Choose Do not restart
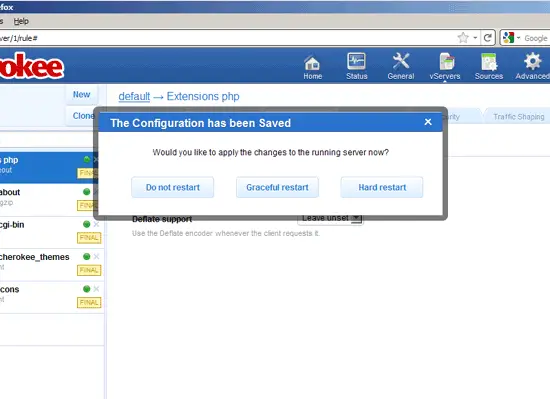The height and width of the screenshot is (399, 550). [x=173, y=187]
